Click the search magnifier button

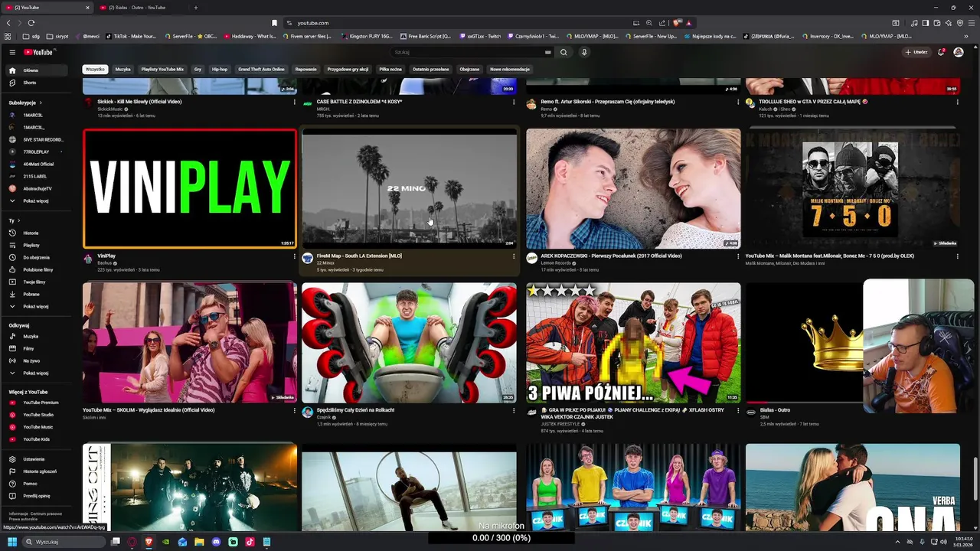(563, 52)
